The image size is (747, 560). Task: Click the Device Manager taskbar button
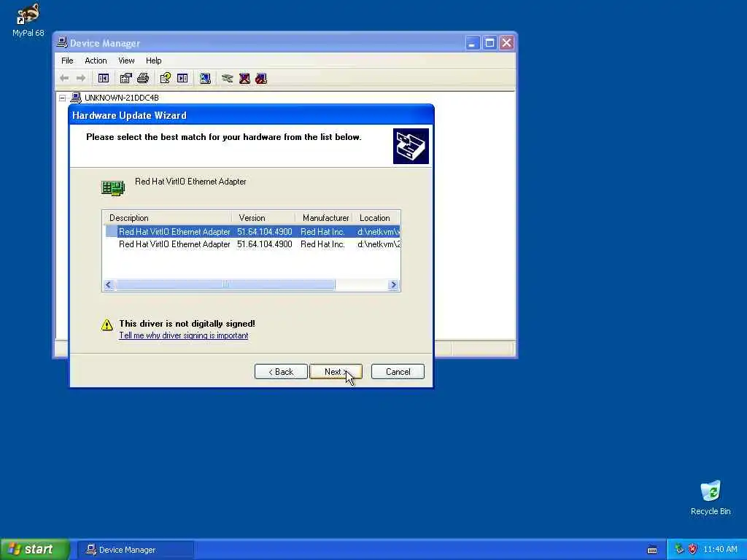click(x=136, y=550)
